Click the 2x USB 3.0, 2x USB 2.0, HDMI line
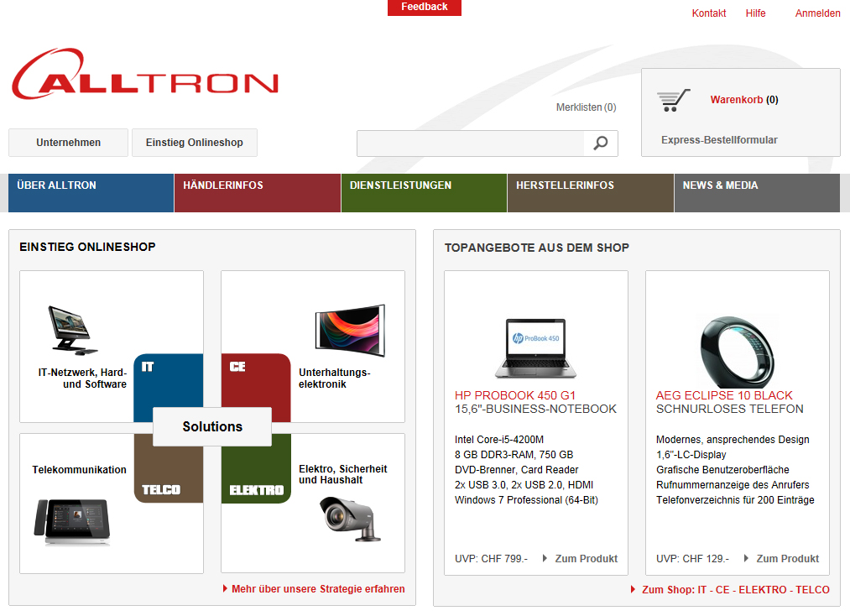This screenshot has height=616, width=850. coord(524,485)
